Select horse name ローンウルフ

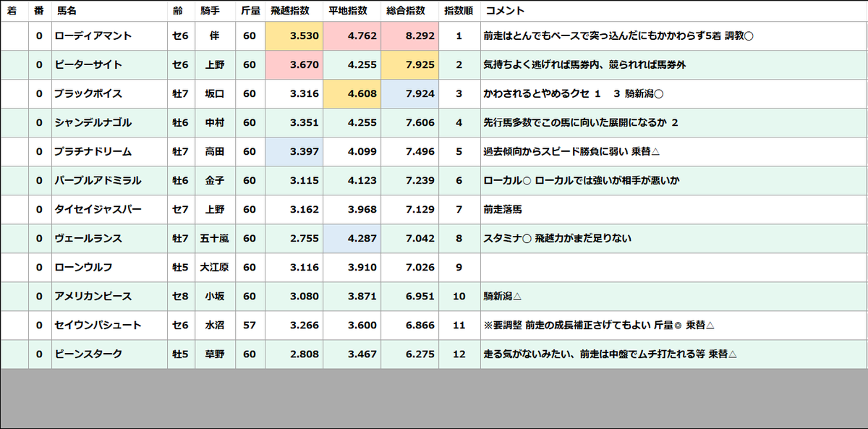point(84,268)
